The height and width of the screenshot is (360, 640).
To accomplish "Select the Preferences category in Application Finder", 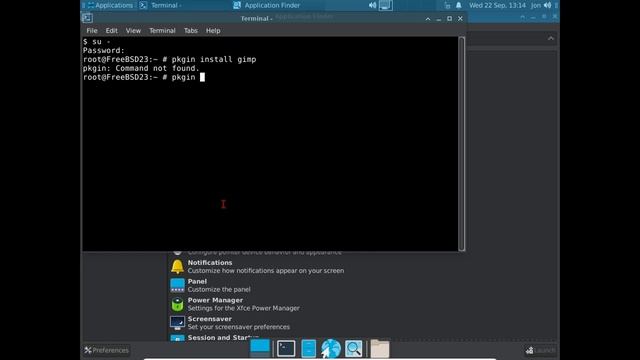I will 107,350.
